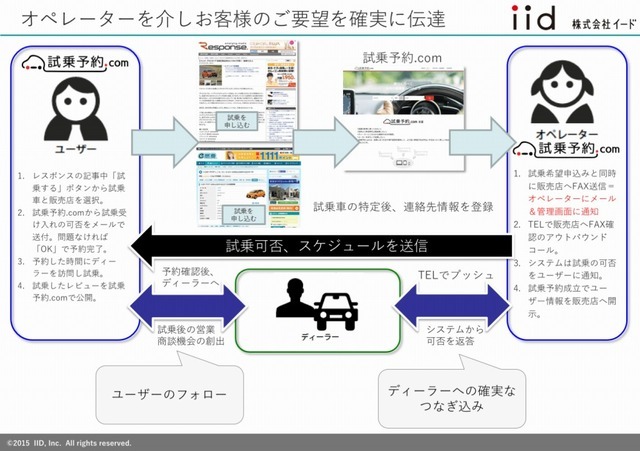
Task: Click the red オペレーターにメール＆管理画面に通知 text
Action: (571, 205)
